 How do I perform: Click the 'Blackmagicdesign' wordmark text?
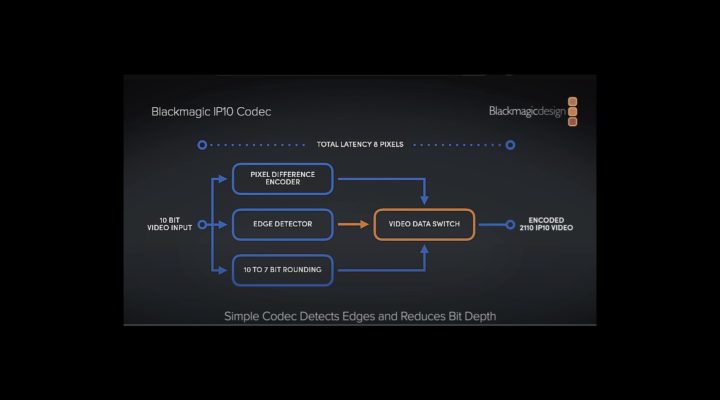527,112
